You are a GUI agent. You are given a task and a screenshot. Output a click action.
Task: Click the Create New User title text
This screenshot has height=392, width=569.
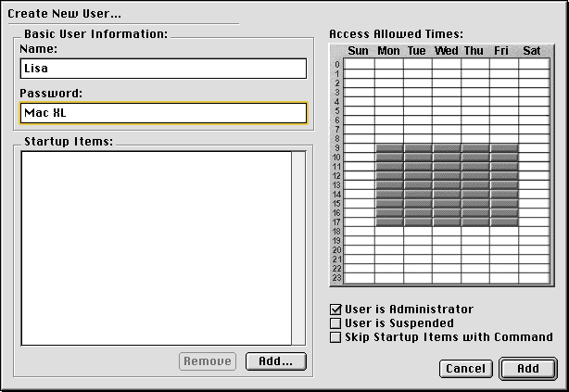click(x=64, y=14)
